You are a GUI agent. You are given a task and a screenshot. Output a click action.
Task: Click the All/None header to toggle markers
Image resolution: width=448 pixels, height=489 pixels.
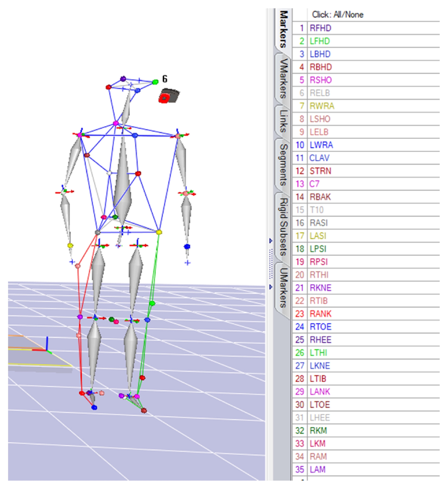(x=338, y=15)
